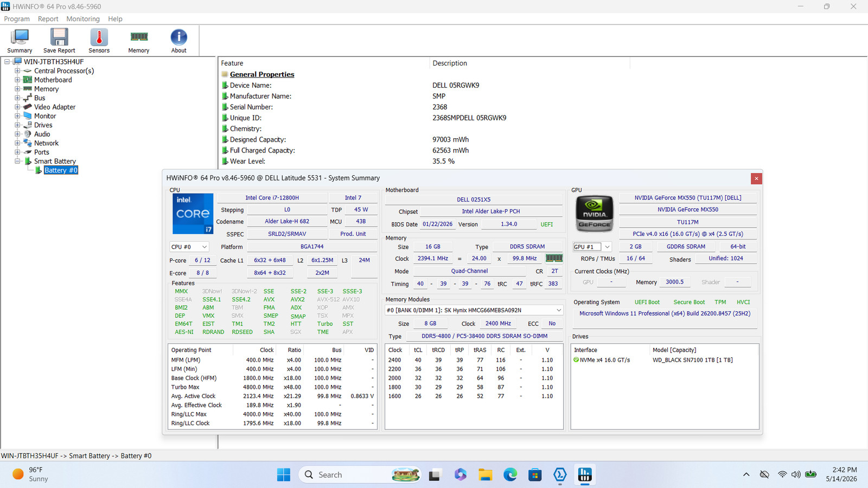This screenshot has height=488, width=868.
Task: Expand the Central Processor(s) node
Action: pyautogui.click(x=17, y=71)
